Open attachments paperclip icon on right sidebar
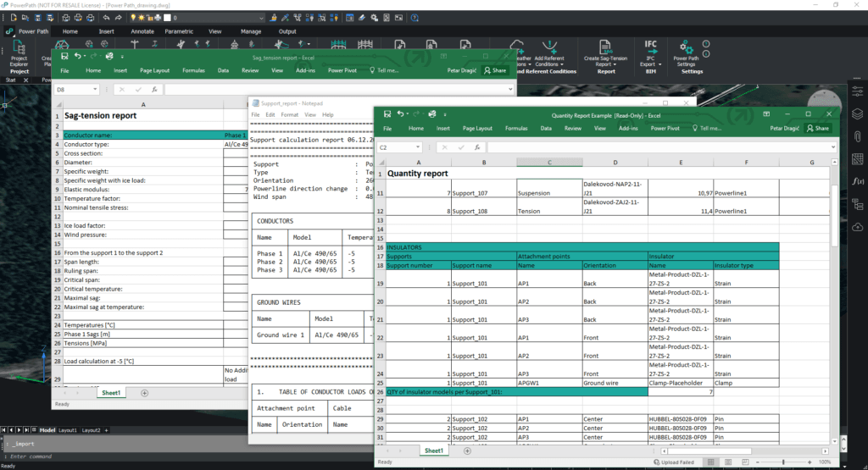This screenshot has height=470, width=868. (x=858, y=136)
